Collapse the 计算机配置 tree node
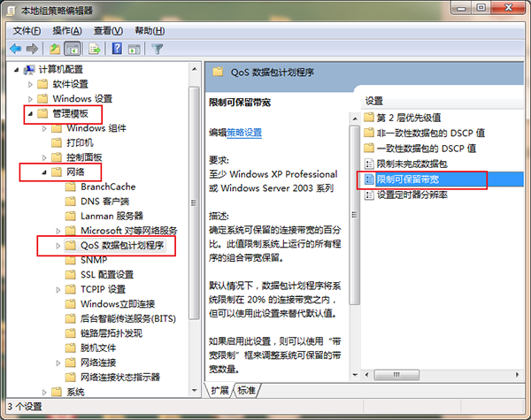This screenshot has width=531, height=420. coord(16,70)
